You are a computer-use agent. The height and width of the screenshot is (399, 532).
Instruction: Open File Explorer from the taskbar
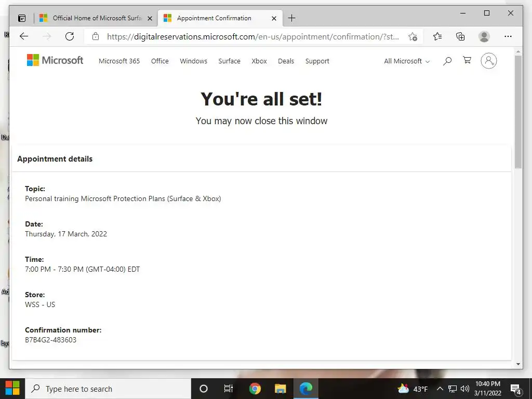click(280, 389)
